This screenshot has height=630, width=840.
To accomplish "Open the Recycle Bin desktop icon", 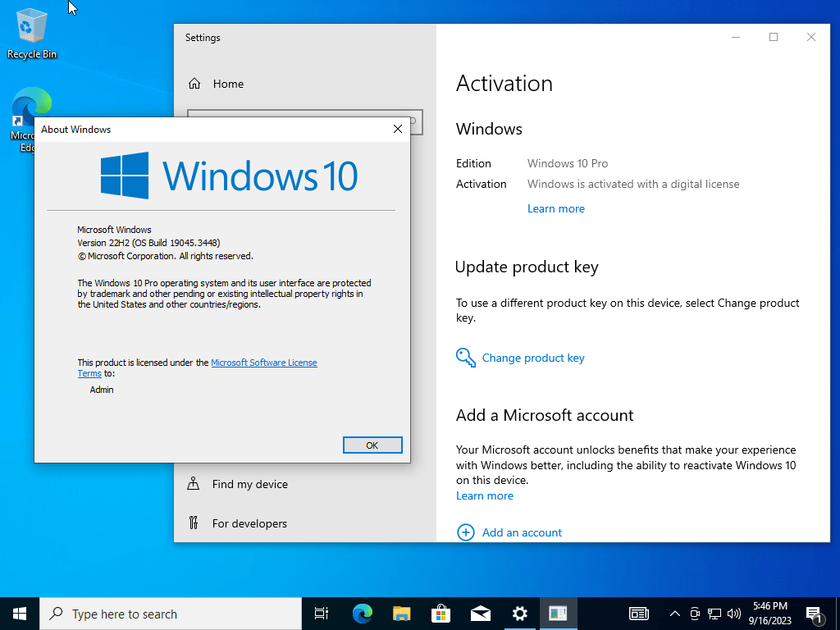I will pos(32,33).
